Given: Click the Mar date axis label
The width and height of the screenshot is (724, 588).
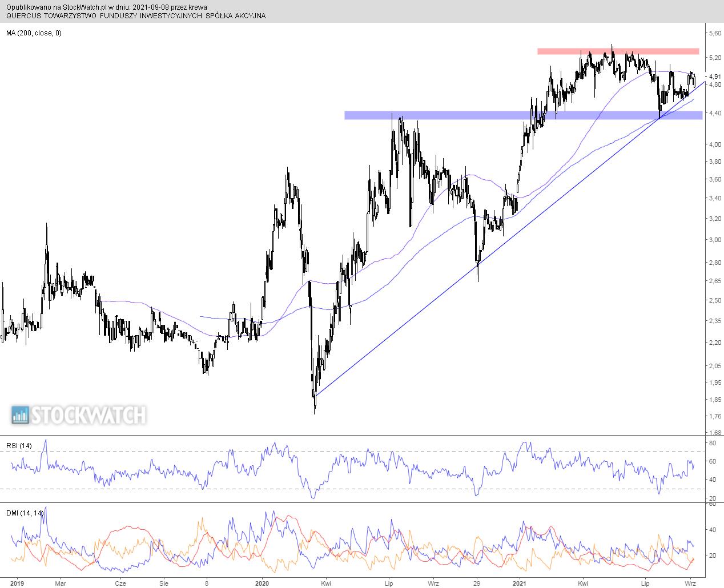Looking at the screenshot, I should click(x=60, y=583).
